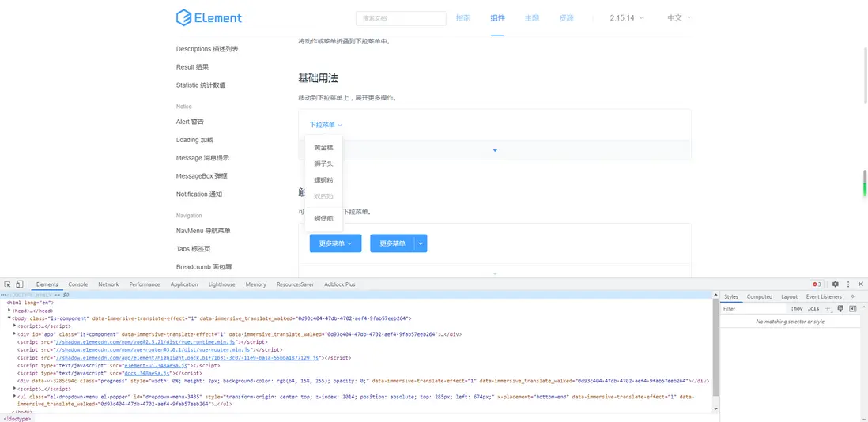Image resolution: width=868 pixels, height=422 pixels.
Task: Collapse the <body> node in DOM tree
Action: pos(9,318)
